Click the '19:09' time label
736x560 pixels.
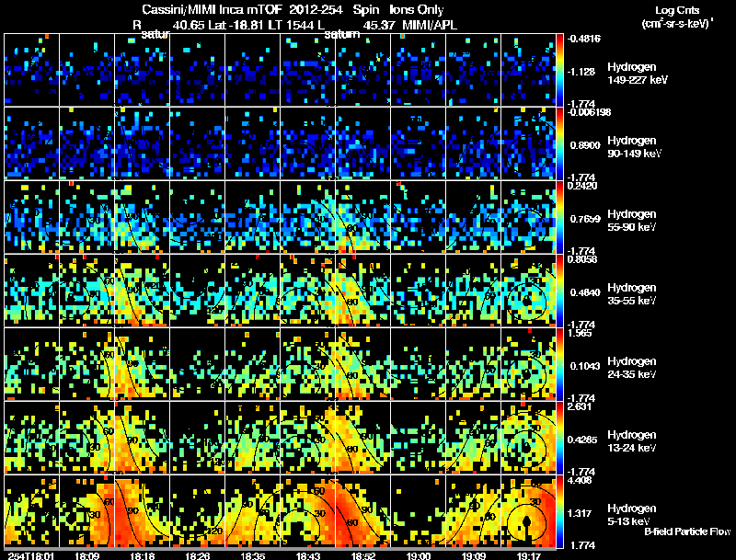click(474, 555)
